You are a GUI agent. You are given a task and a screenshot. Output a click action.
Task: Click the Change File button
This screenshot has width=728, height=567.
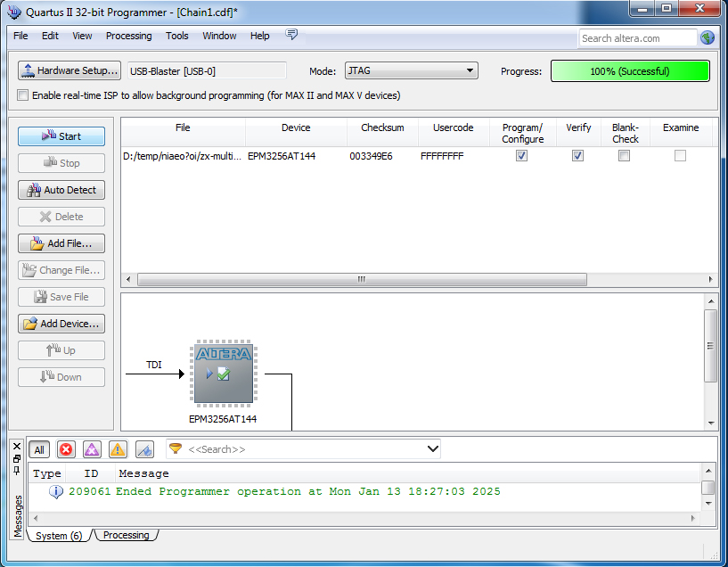point(61,270)
